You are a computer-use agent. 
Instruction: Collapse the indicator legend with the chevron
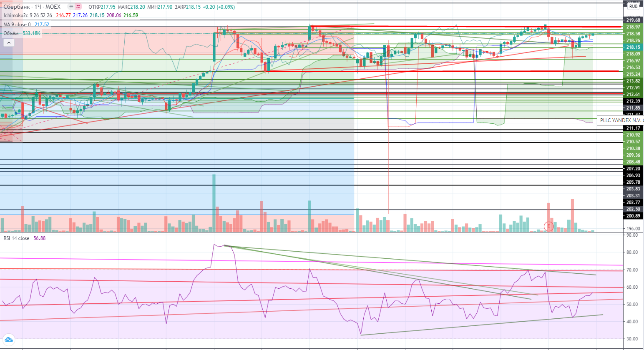[x=8, y=42]
